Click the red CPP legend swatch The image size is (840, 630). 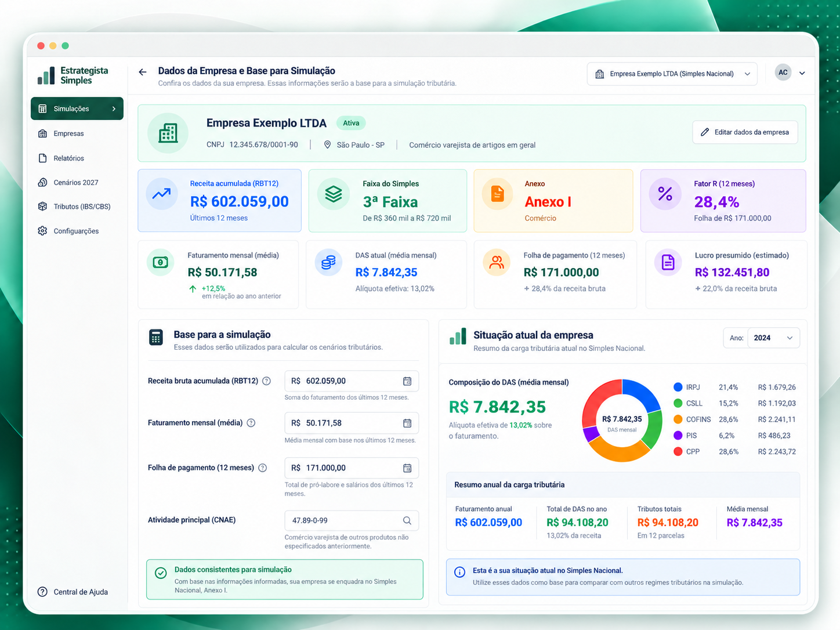pos(678,451)
